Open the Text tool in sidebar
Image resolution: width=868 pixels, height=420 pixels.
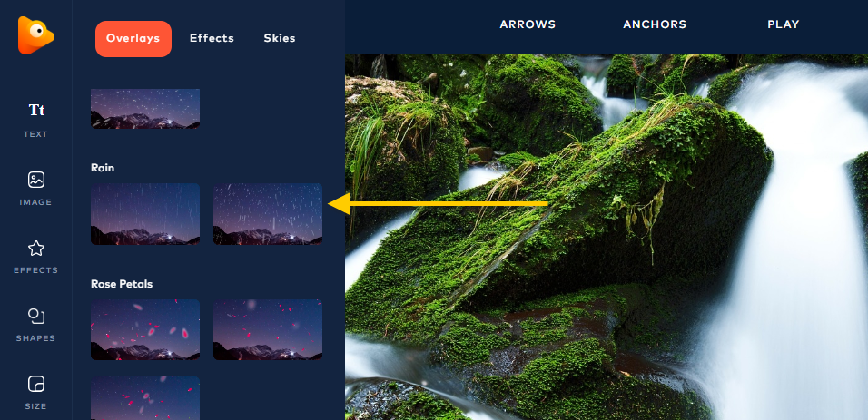pyautogui.click(x=36, y=120)
